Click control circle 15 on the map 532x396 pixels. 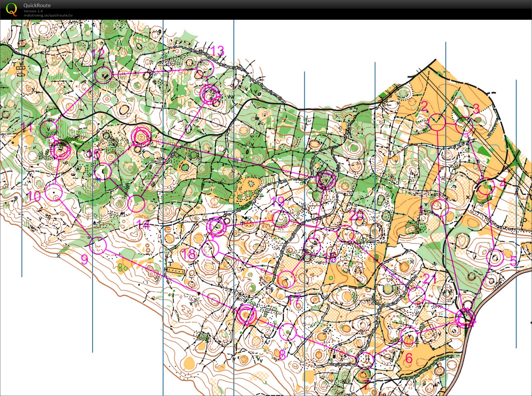click(103, 171)
